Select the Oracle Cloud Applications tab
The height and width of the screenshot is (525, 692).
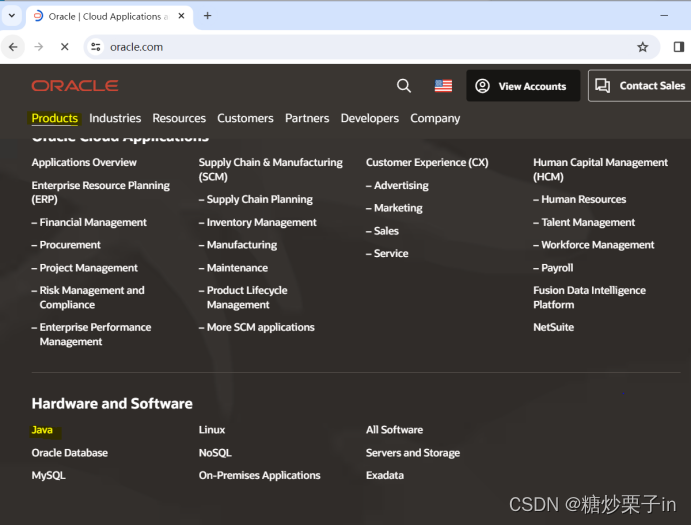click(x=109, y=16)
